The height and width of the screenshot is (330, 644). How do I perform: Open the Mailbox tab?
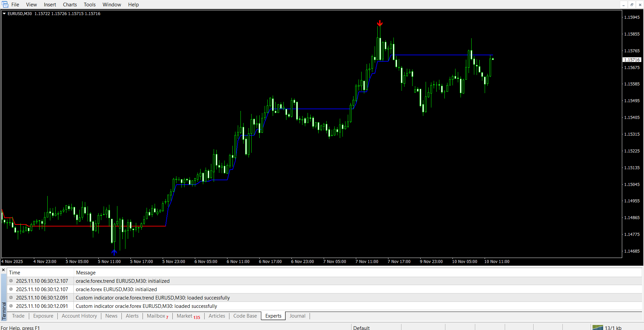156,316
